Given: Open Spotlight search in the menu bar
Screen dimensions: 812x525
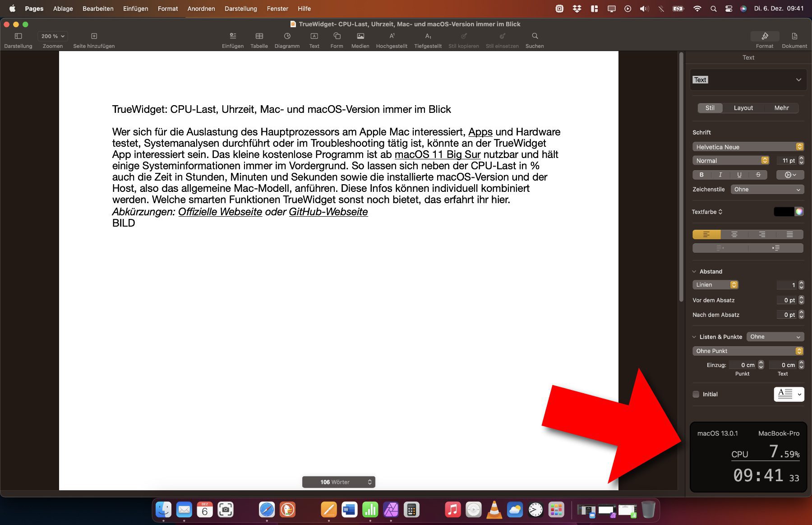Looking at the screenshot, I should tap(713, 9).
